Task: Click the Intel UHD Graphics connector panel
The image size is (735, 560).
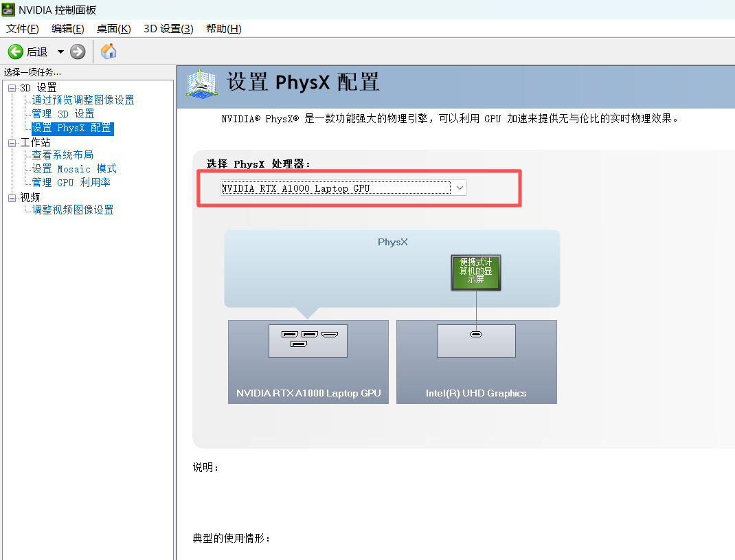Action: 476,341
